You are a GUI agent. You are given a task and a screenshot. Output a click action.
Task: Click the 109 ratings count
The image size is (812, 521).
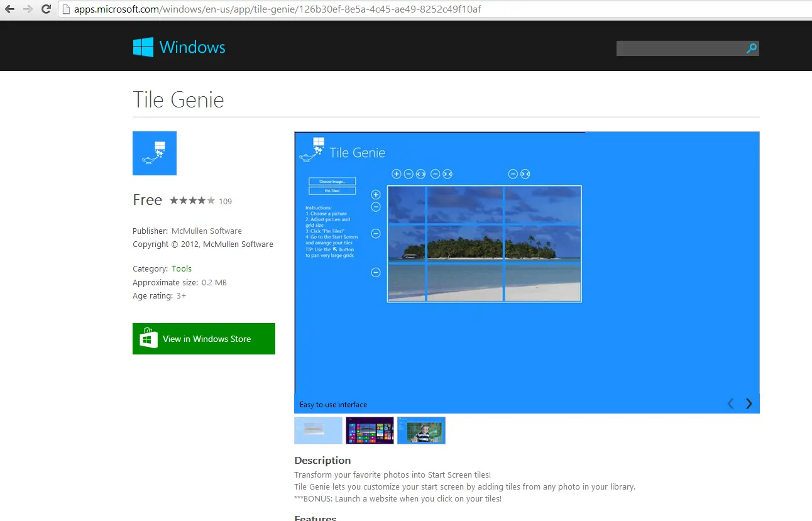coord(225,202)
